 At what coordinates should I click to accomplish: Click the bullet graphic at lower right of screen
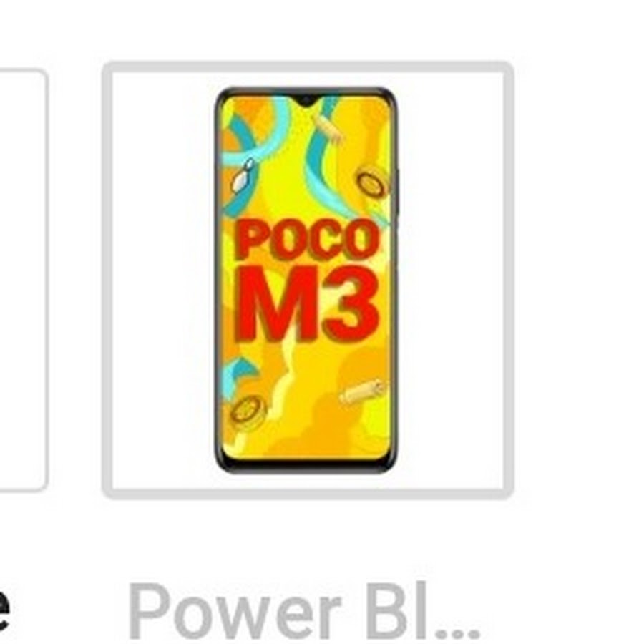(x=361, y=391)
